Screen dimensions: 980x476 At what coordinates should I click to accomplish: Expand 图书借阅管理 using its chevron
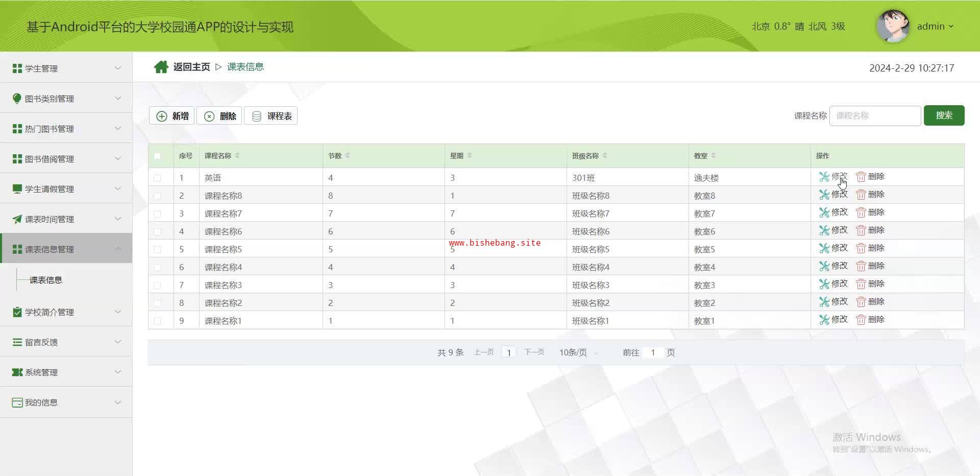click(x=118, y=158)
